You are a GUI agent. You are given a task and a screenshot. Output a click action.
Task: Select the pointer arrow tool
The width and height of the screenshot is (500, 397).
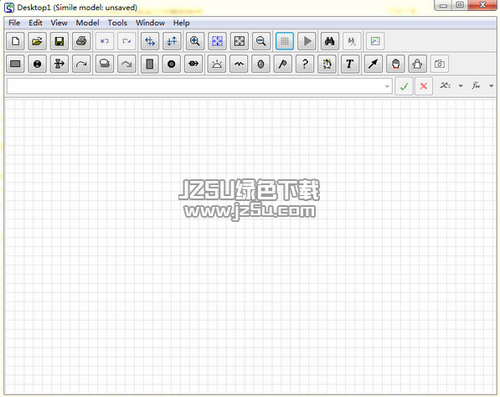tap(373, 64)
